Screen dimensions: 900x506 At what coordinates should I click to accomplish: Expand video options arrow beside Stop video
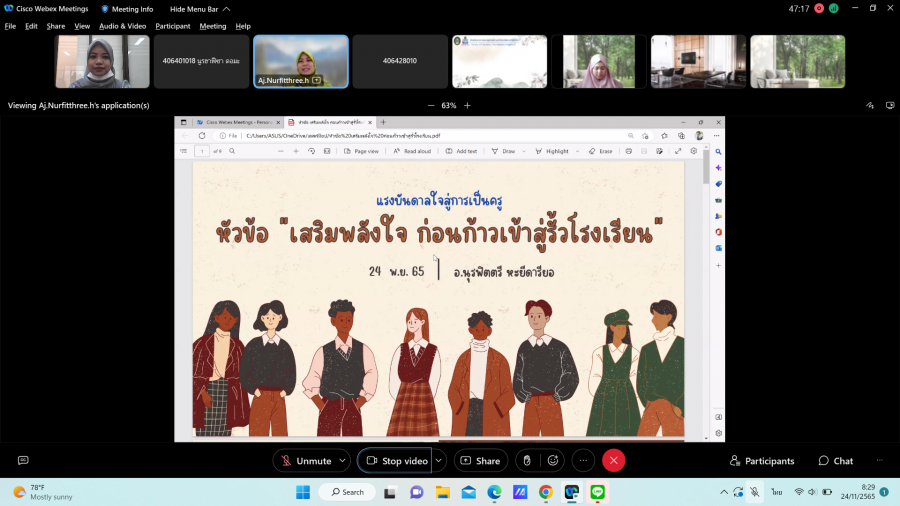(438, 461)
